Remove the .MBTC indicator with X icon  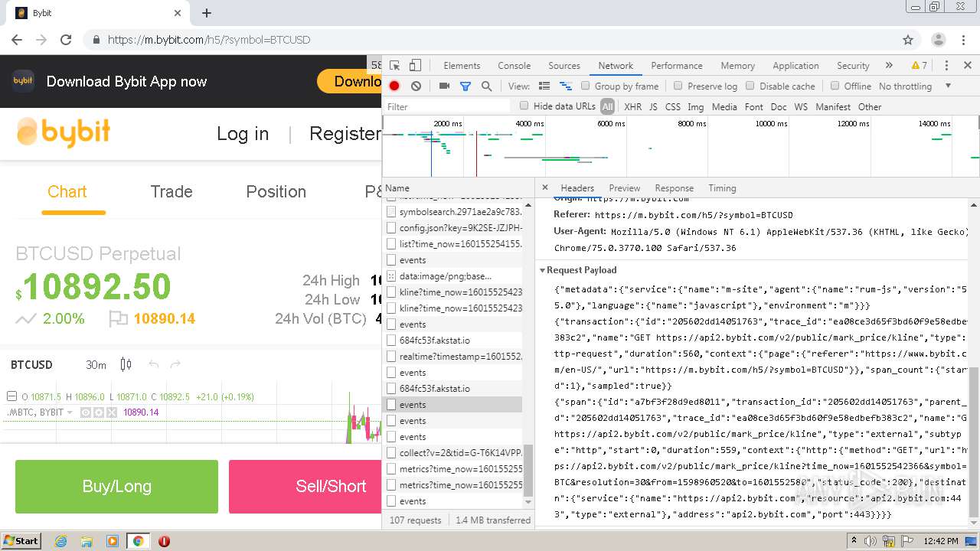(112, 412)
